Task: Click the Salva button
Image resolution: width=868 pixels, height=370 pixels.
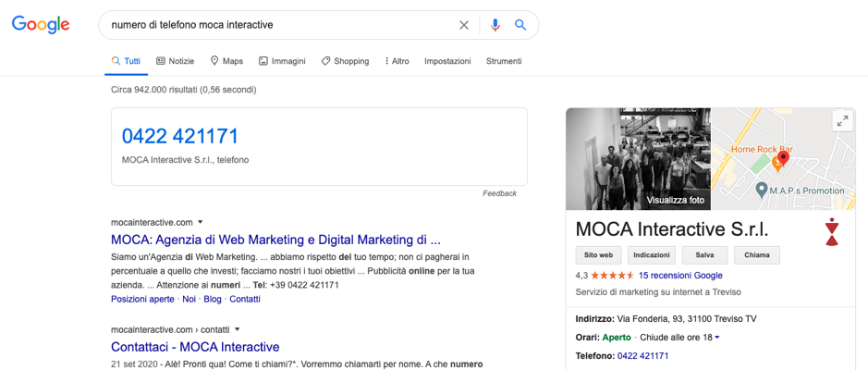Action: [x=704, y=255]
